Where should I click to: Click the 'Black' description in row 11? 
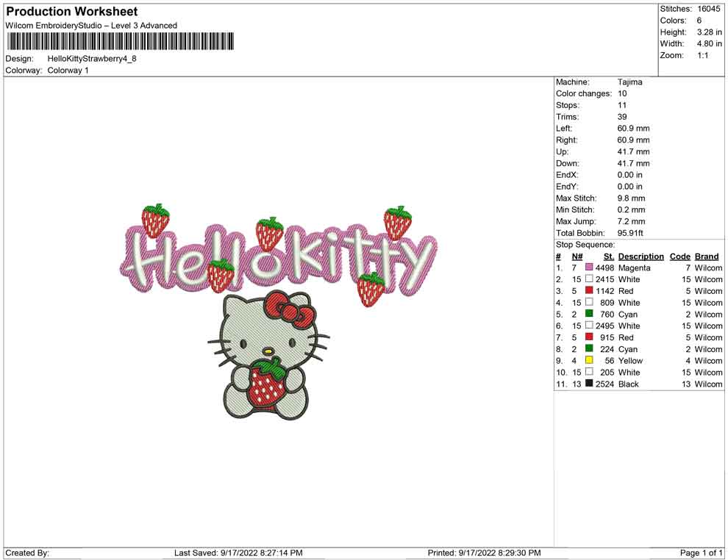click(629, 384)
